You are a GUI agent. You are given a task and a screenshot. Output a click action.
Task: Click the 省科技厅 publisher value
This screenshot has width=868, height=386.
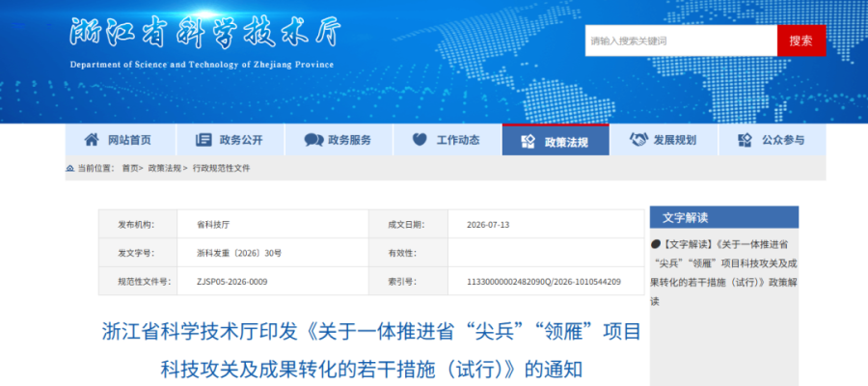coord(213,224)
